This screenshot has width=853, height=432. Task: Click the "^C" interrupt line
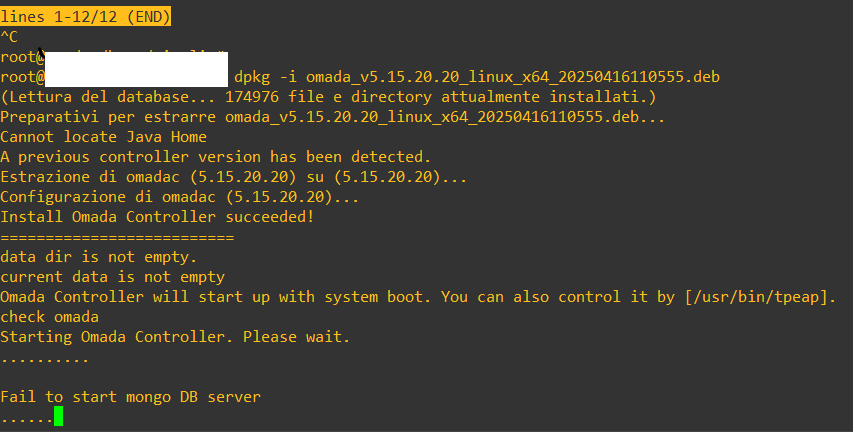coord(10,37)
